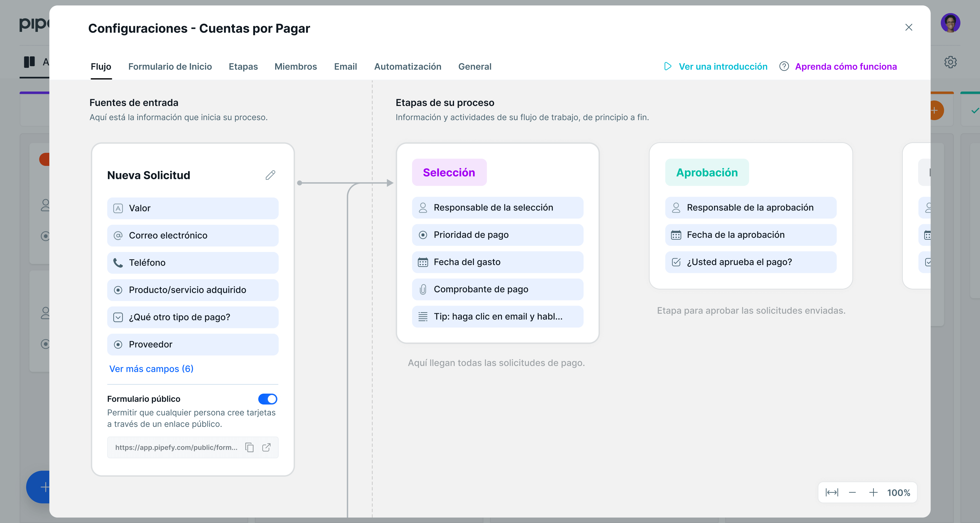Click the play icon for the introduction
This screenshot has width=980, height=523.
pyautogui.click(x=668, y=67)
